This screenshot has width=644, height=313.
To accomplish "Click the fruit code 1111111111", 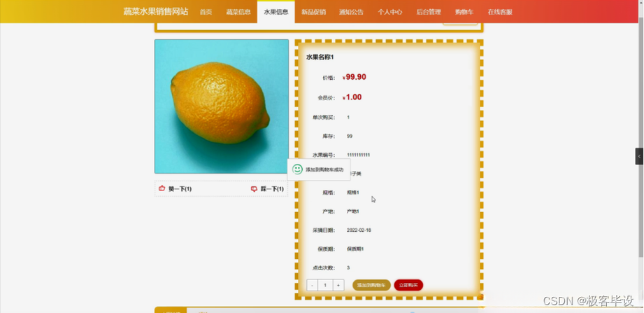I will coord(358,155).
